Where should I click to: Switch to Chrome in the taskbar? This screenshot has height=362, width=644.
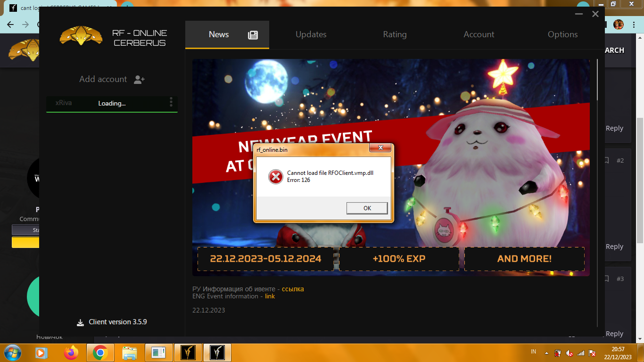coord(100,353)
